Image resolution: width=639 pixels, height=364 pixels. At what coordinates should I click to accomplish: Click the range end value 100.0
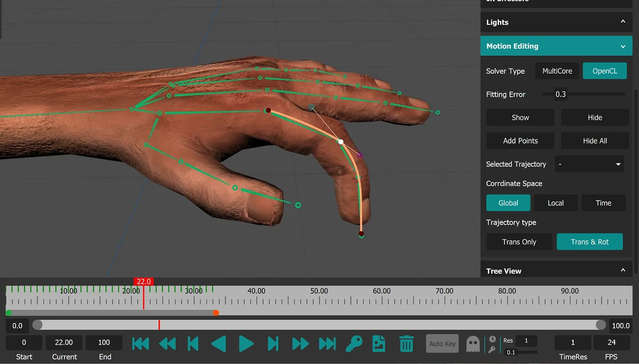pos(621,326)
